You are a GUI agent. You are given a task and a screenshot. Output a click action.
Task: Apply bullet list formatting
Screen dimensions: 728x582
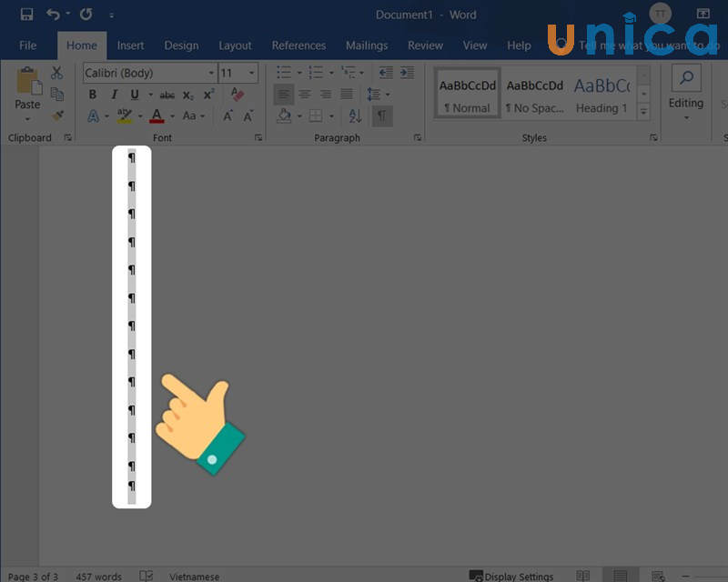tap(284, 73)
